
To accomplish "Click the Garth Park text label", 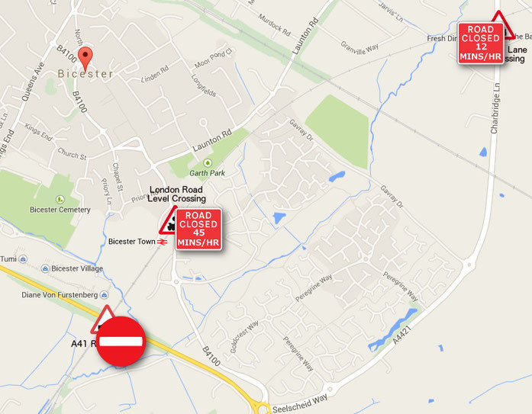I will point(207,173).
